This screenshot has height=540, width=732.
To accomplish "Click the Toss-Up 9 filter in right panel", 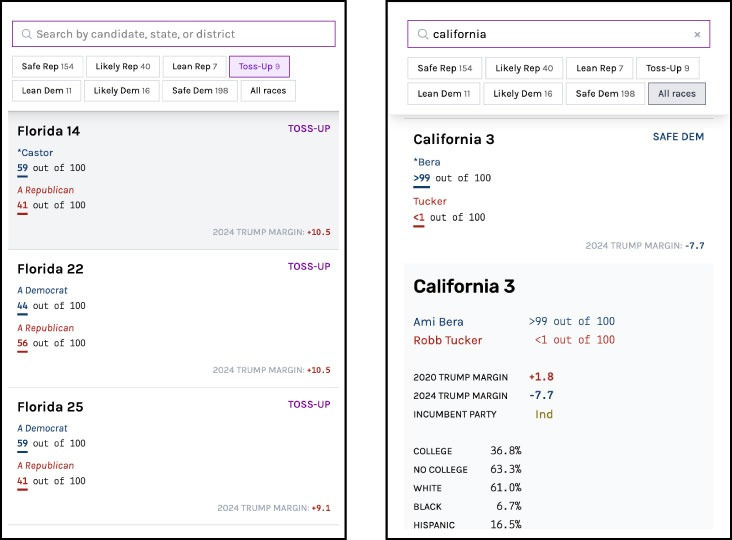I will pos(668,68).
